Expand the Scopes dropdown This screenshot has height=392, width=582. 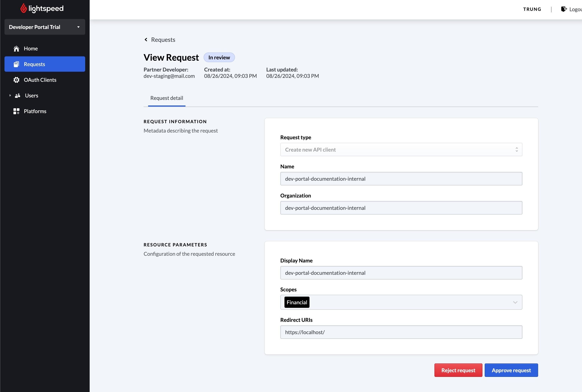pos(515,302)
